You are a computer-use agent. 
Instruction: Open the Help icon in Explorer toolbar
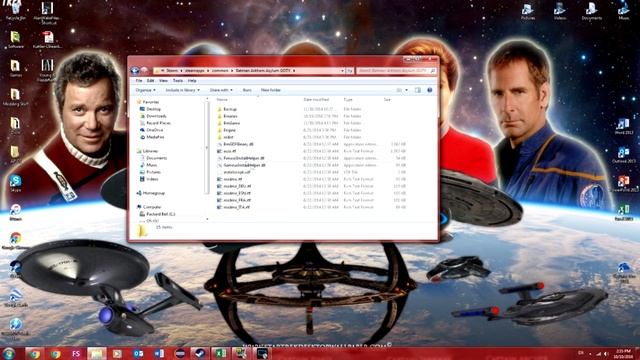click(429, 90)
